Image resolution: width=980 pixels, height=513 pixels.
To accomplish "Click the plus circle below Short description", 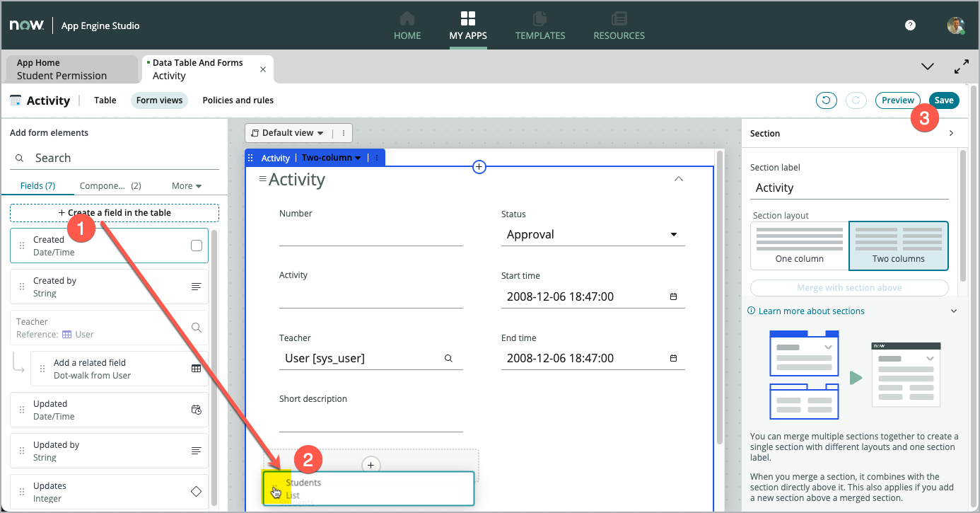I will (371, 465).
